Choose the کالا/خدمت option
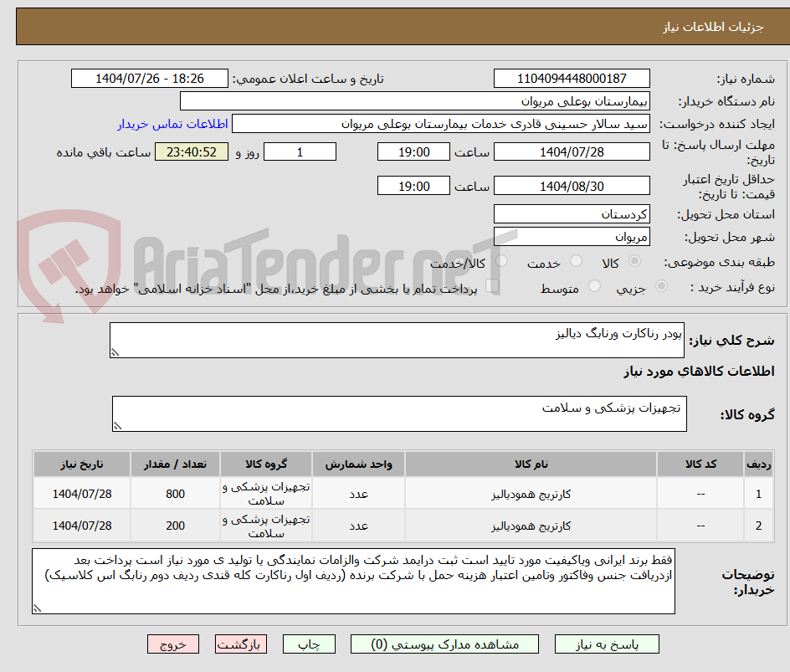Viewport: 790px width, 672px height. [x=502, y=261]
